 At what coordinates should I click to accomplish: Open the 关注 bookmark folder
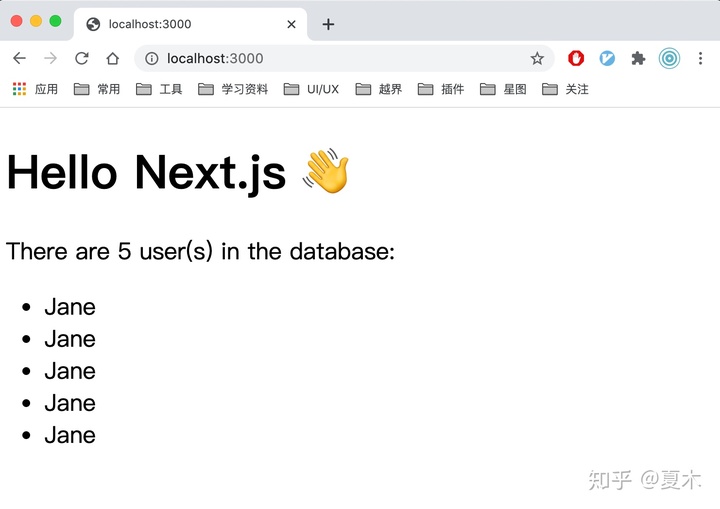[x=565, y=89]
